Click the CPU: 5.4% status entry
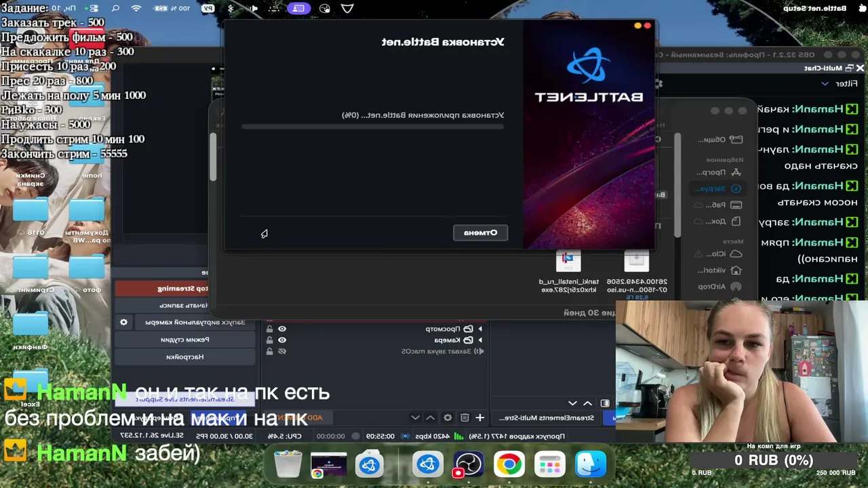868x488 pixels. coord(283,436)
